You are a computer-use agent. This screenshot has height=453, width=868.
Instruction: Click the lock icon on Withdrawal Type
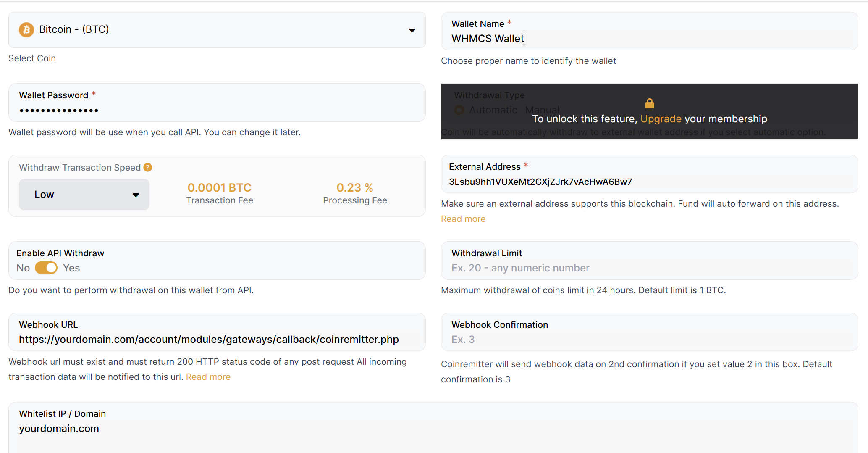pos(649,103)
